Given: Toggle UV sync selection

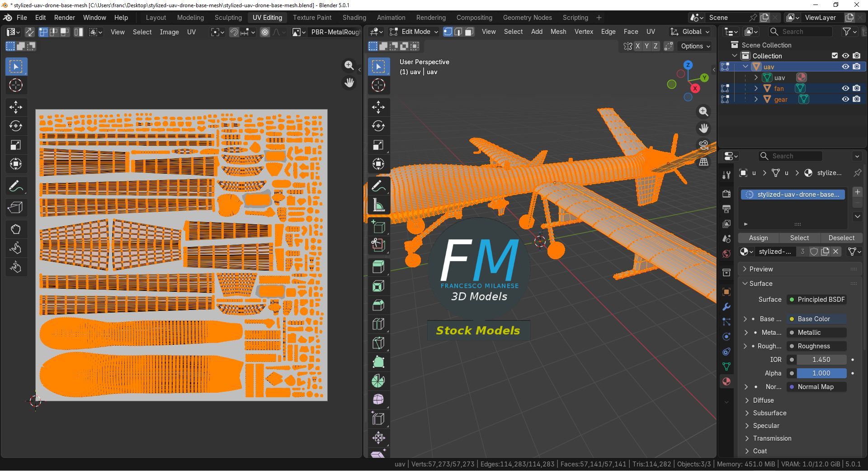Looking at the screenshot, I should point(29,32).
